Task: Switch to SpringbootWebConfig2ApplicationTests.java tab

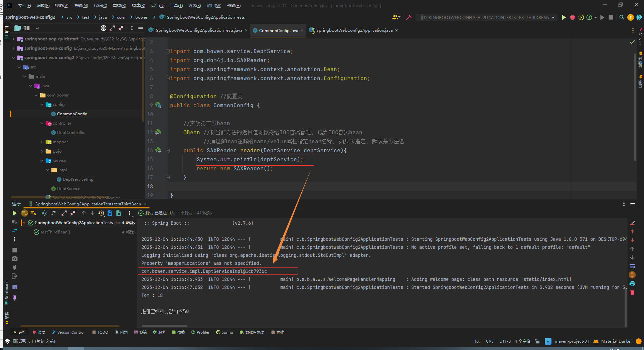Action: coord(199,30)
